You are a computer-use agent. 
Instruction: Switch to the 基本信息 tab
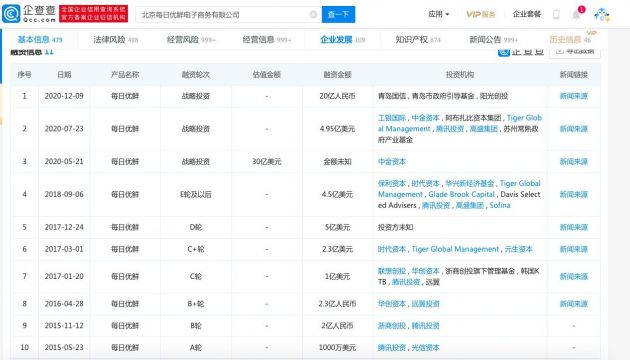point(40,39)
